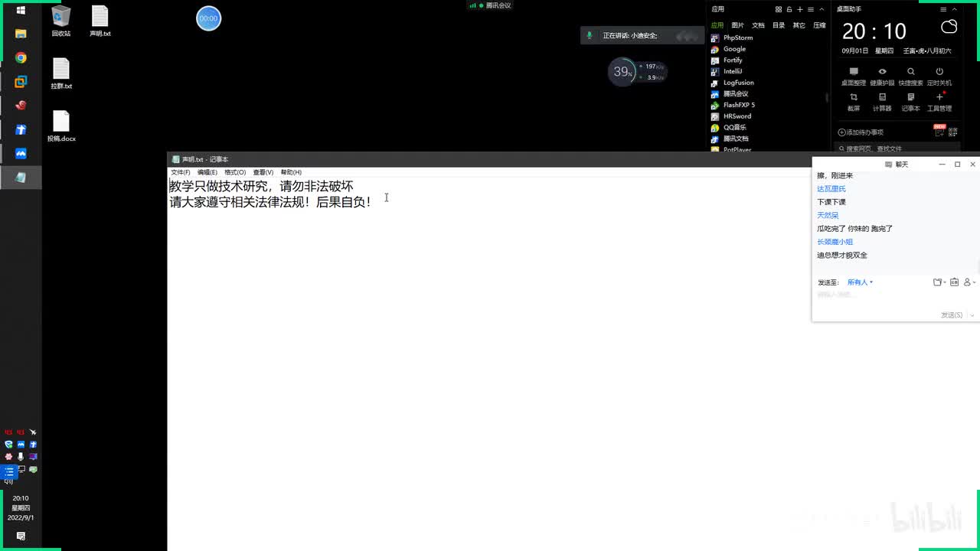Screen dimensions: 980x551
Task: Click sender name 天然呆 in chat
Action: (828, 215)
